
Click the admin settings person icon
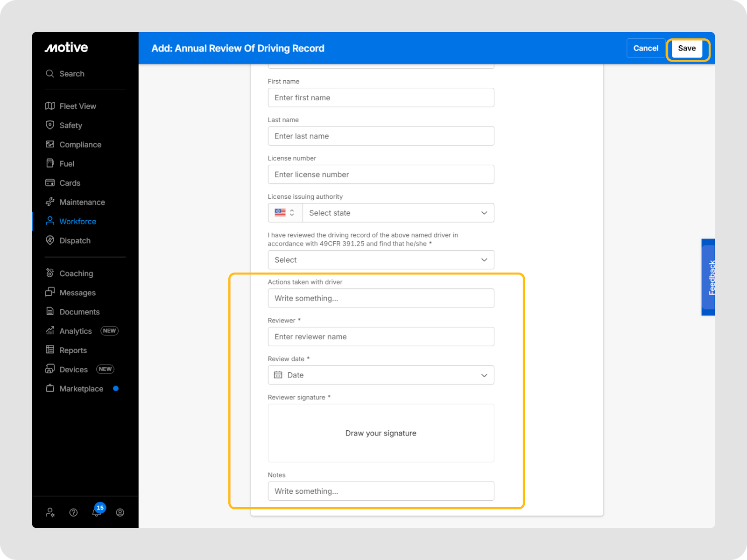tap(50, 512)
